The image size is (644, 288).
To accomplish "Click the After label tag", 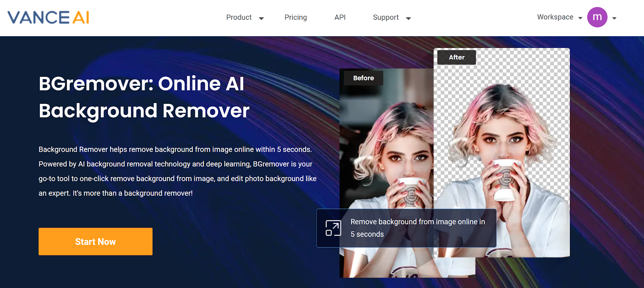I will 457,57.
